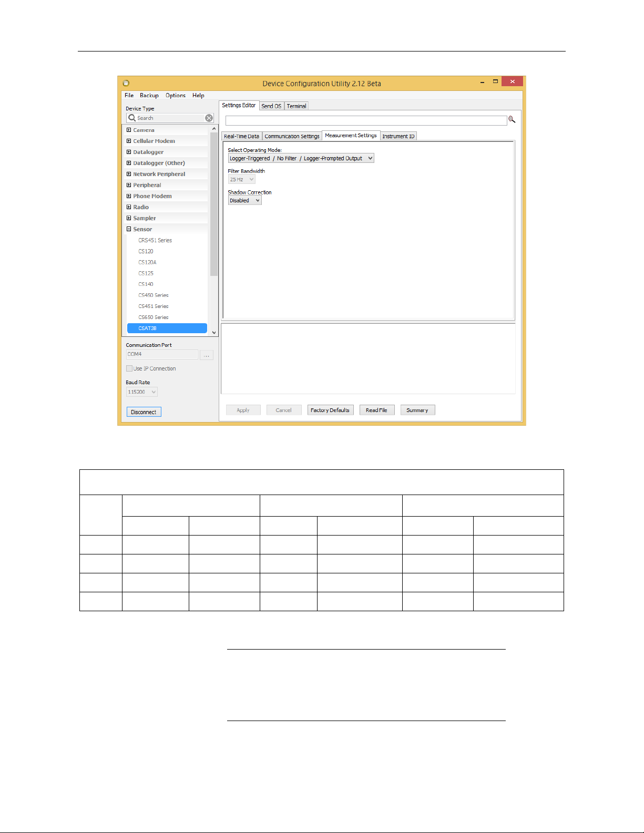Open the Options menu
Screen dimensions: 644x833
click(176, 95)
